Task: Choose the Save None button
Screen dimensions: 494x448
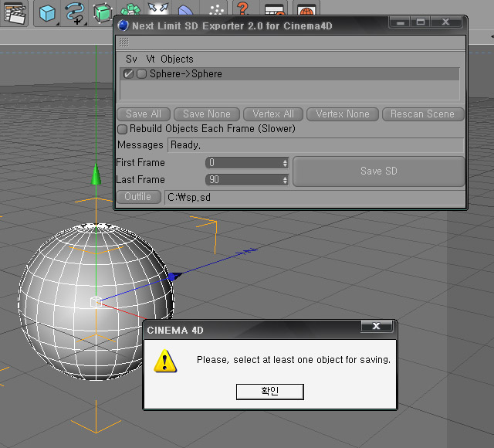Action: (207, 114)
